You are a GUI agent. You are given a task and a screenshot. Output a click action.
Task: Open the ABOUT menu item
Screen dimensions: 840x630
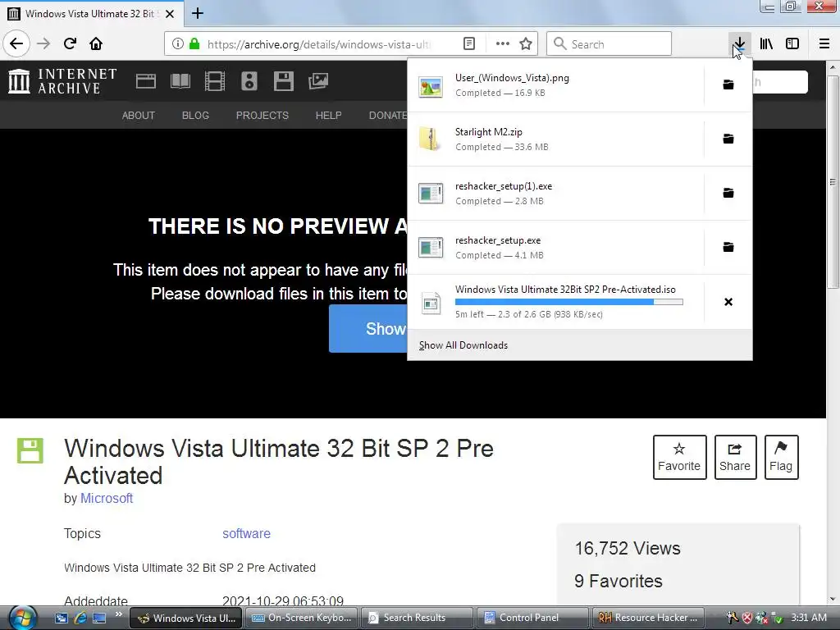pos(138,115)
